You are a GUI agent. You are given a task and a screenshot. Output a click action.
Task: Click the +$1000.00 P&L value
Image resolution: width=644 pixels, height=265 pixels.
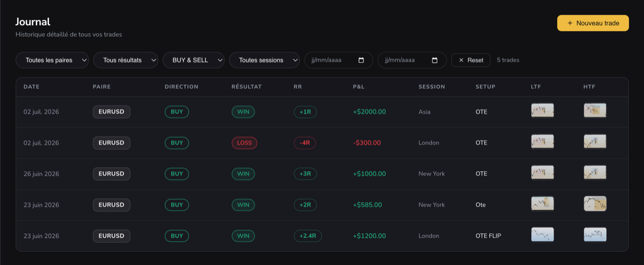[369, 174]
